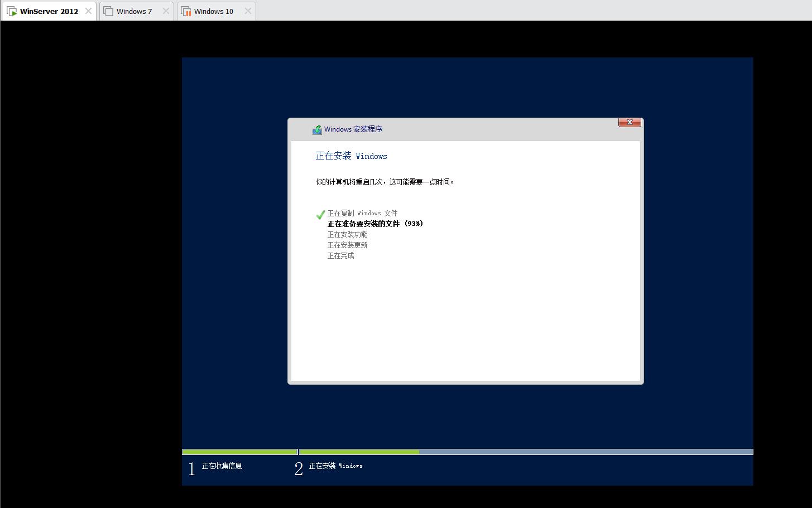Close the WinServer 2012 tab
The image size is (812, 508).
(x=88, y=11)
